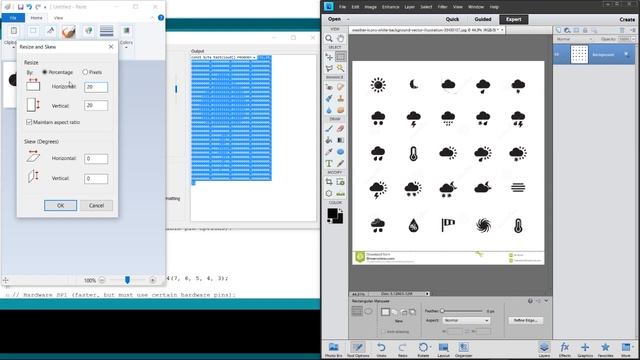The width and height of the screenshot is (640, 360).
Task: Collapse the tool options panel chevron
Action: pyautogui.click(x=546, y=301)
